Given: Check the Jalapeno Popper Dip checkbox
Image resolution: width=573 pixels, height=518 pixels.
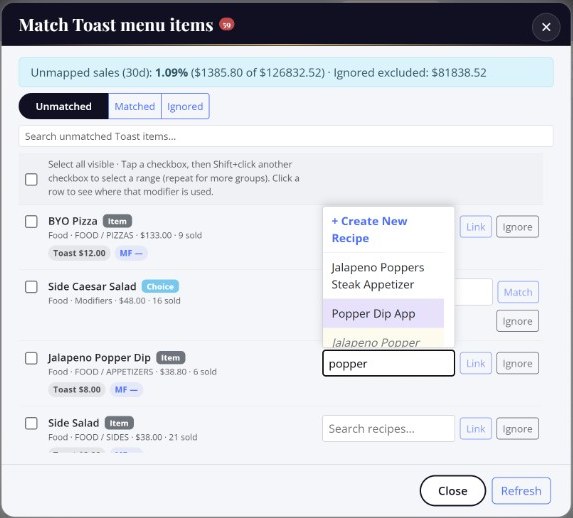Looking at the screenshot, I should click(31, 358).
